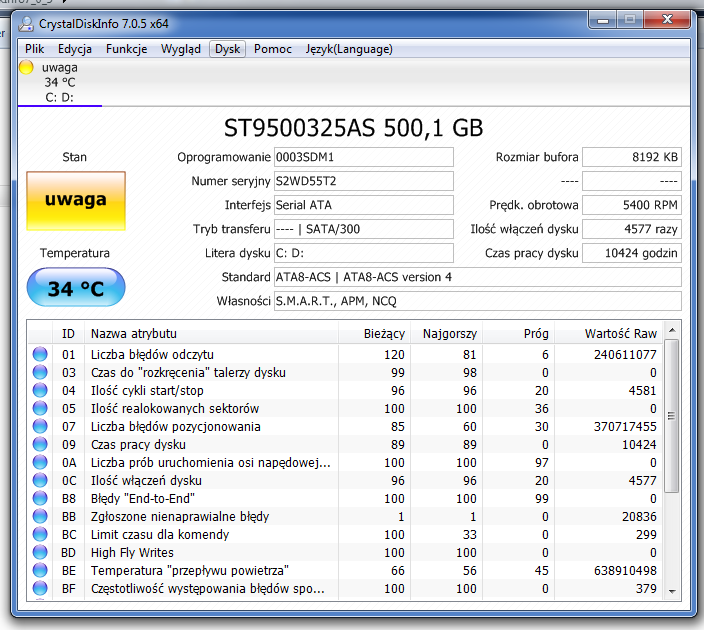Select the Ilość realokowanych sektorów row
Screen dimensions: 704x630
[345, 408]
